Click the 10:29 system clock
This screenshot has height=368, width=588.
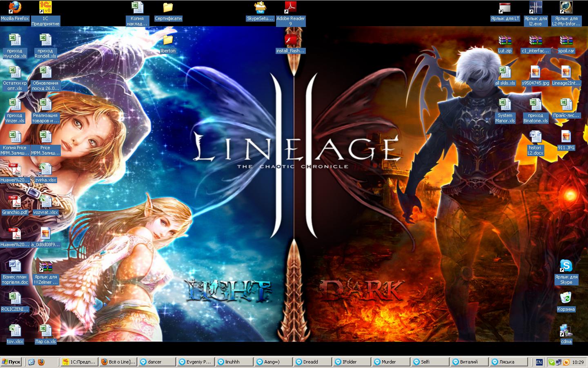[x=578, y=362]
